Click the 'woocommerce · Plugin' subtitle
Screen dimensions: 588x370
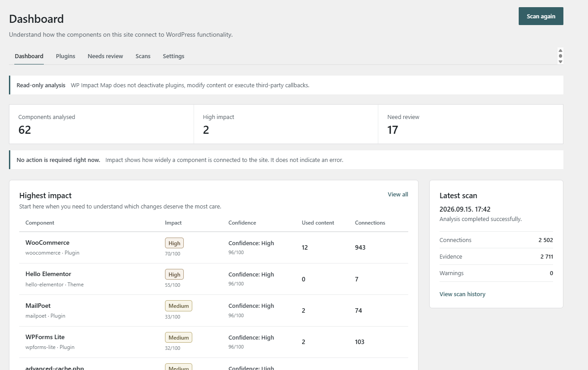click(52, 253)
